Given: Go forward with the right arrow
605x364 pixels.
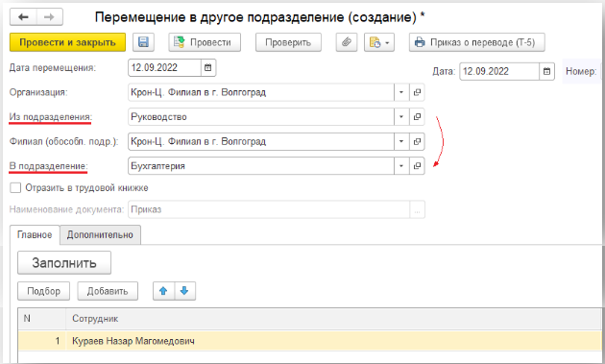Looking at the screenshot, I should (49, 17).
